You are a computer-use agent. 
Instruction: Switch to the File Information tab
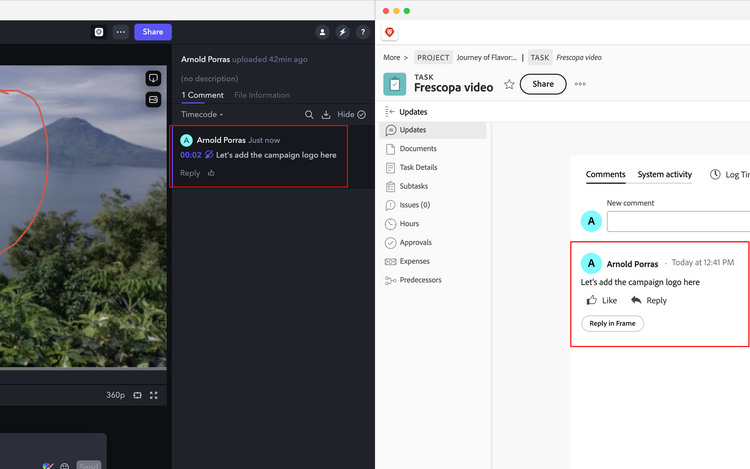(x=262, y=95)
